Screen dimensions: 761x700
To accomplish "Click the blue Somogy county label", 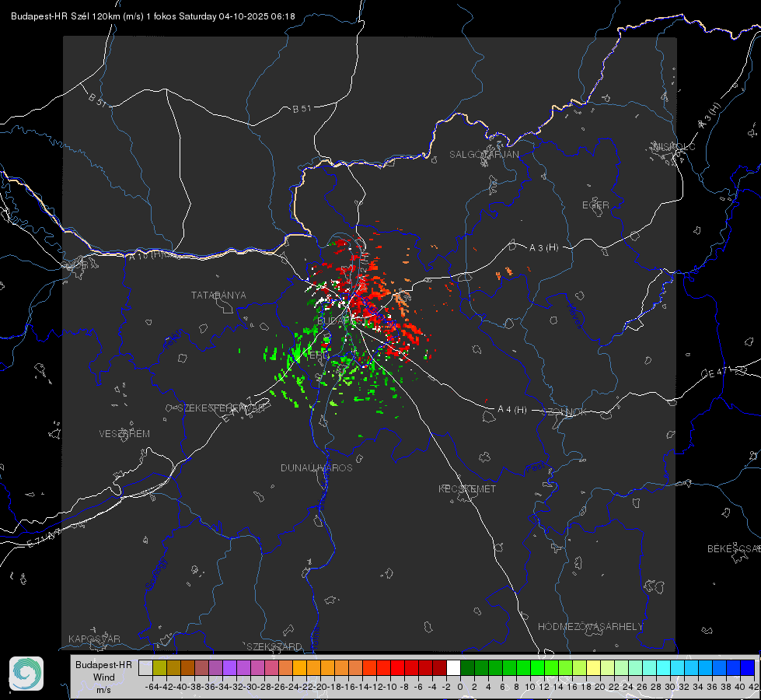I will click(156, 574).
